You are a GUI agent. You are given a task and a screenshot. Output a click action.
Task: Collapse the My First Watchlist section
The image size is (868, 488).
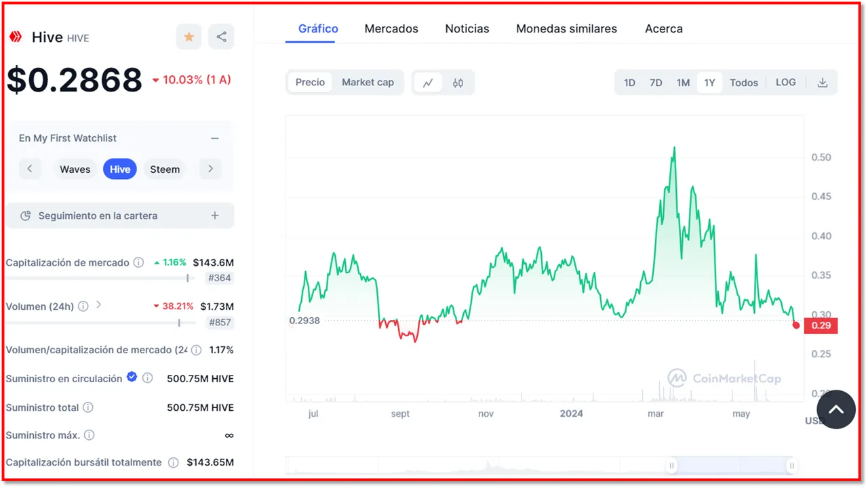click(215, 138)
